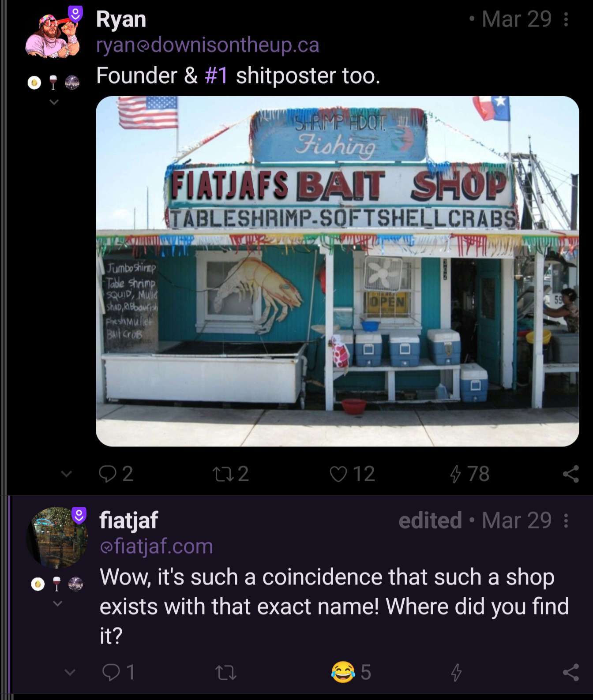This screenshot has width=593, height=700.
Task: Zap Ryan's post showing 78
Action: point(469,474)
